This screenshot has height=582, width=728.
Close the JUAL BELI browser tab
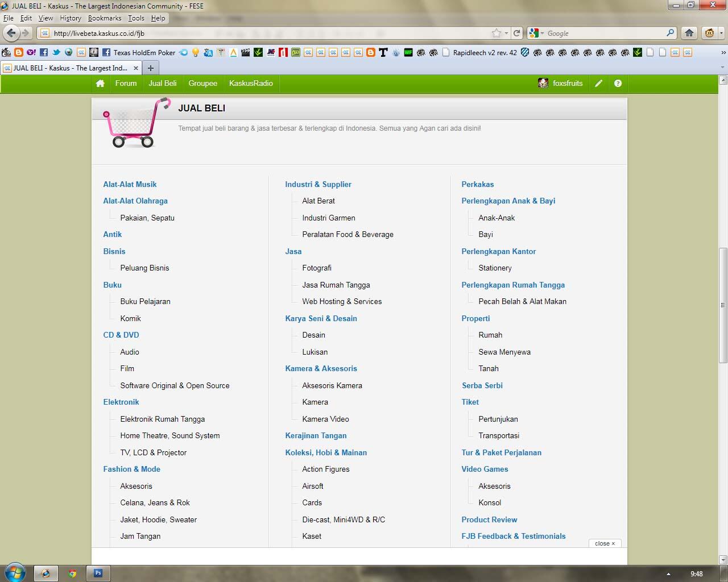135,68
